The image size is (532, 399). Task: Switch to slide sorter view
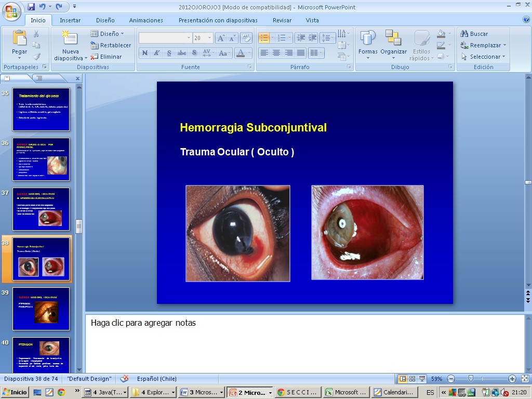[412, 379]
